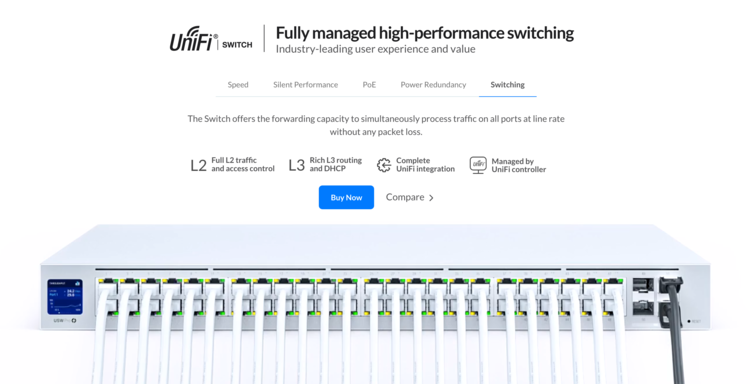The width and height of the screenshot is (750, 384).
Task: Select the PoE tab
Action: (369, 85)
